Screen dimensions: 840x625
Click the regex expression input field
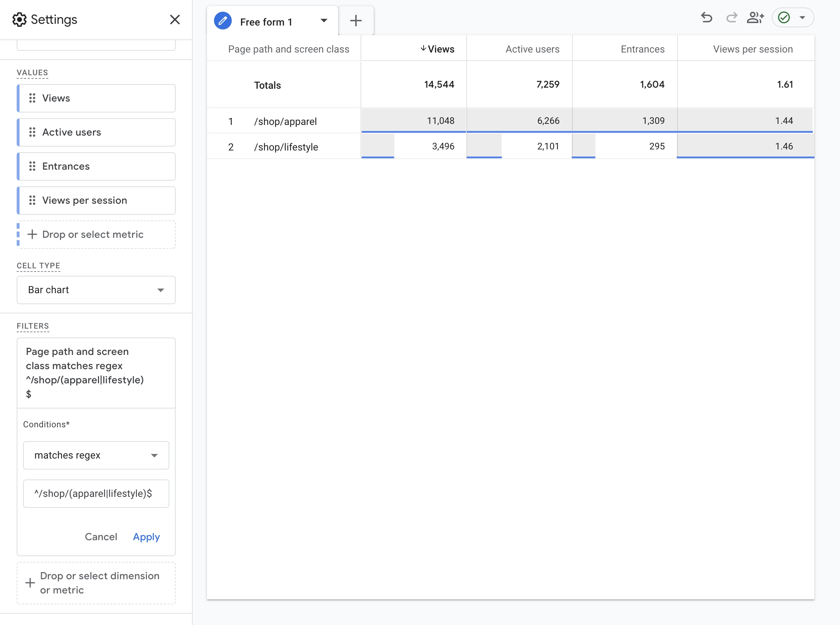[96, 494]
